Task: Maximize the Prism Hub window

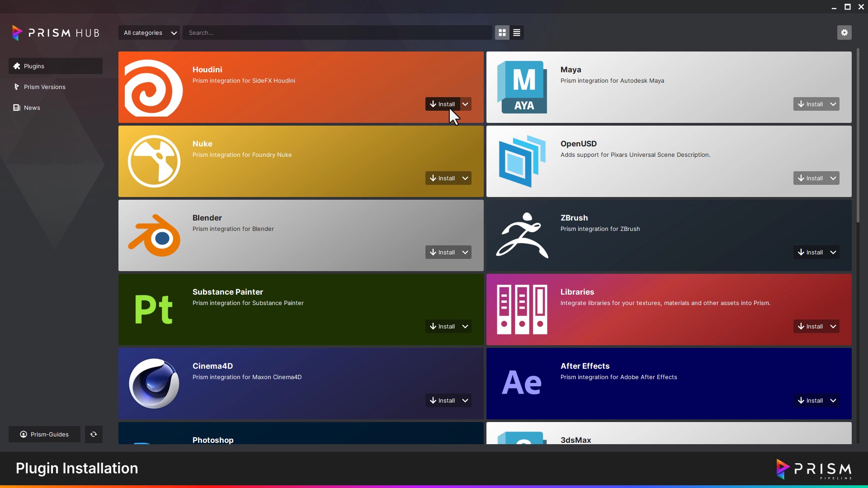Action: pyautogui.click(x=848, y=7)
